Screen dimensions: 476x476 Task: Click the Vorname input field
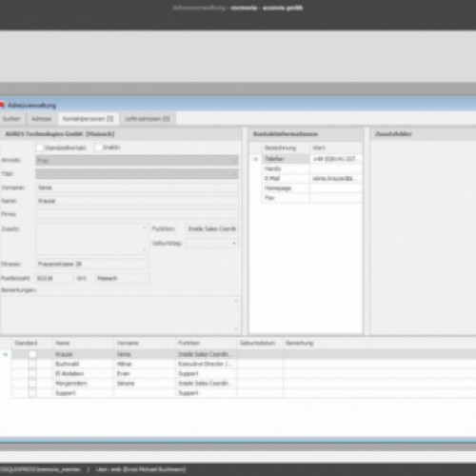137,188
